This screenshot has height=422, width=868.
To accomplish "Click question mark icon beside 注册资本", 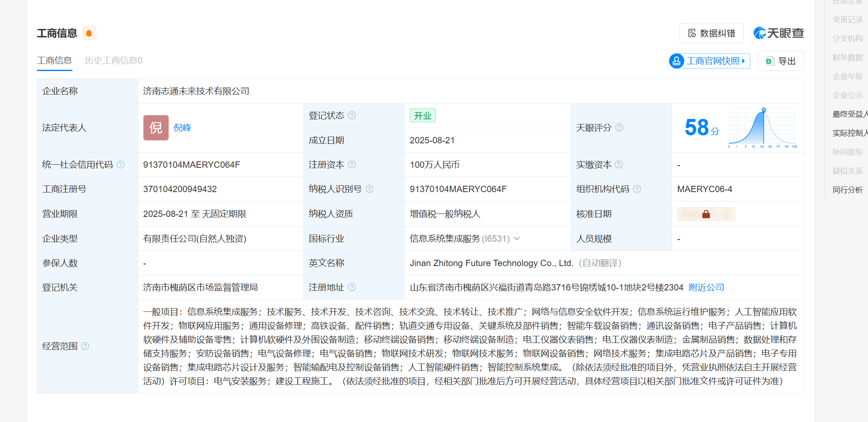I will (x=352, y=165).
